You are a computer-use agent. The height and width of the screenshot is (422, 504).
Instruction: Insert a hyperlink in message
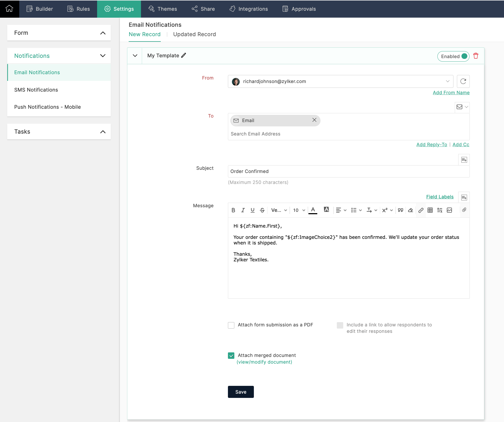421,210
